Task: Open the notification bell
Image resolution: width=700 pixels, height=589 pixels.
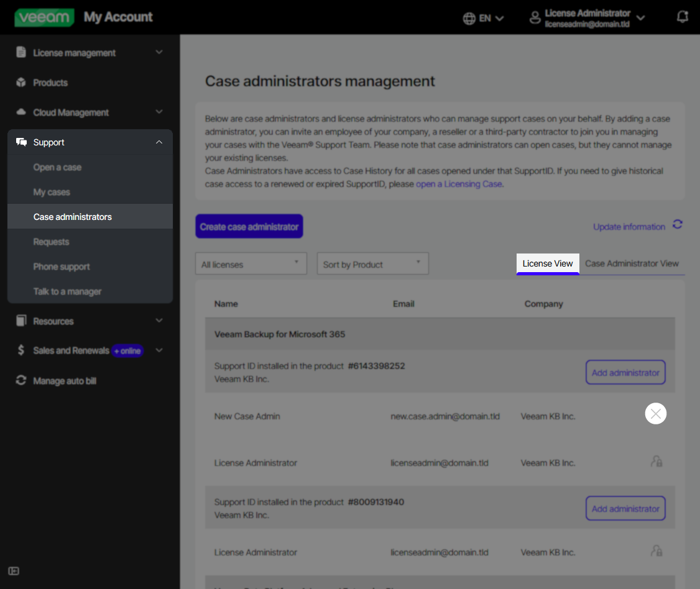Action: pos(682,17)
